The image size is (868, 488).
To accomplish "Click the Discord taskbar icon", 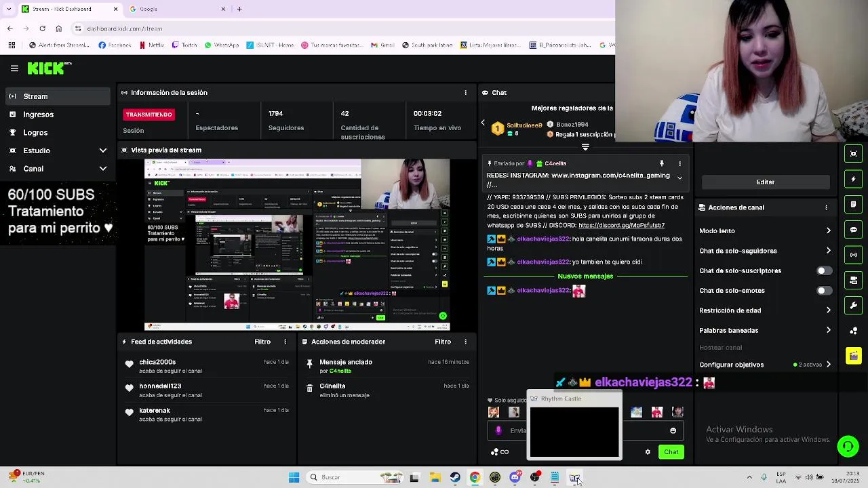I will click(515, 478).
